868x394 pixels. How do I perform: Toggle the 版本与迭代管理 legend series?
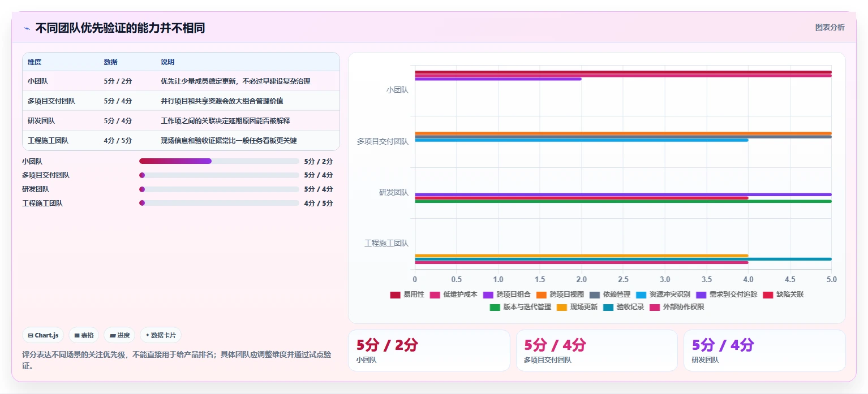520,307
